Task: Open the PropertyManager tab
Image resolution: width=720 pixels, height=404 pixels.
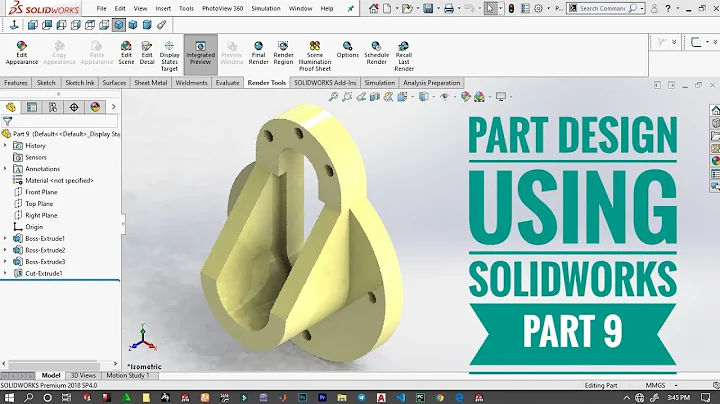Action: (32, 107)
